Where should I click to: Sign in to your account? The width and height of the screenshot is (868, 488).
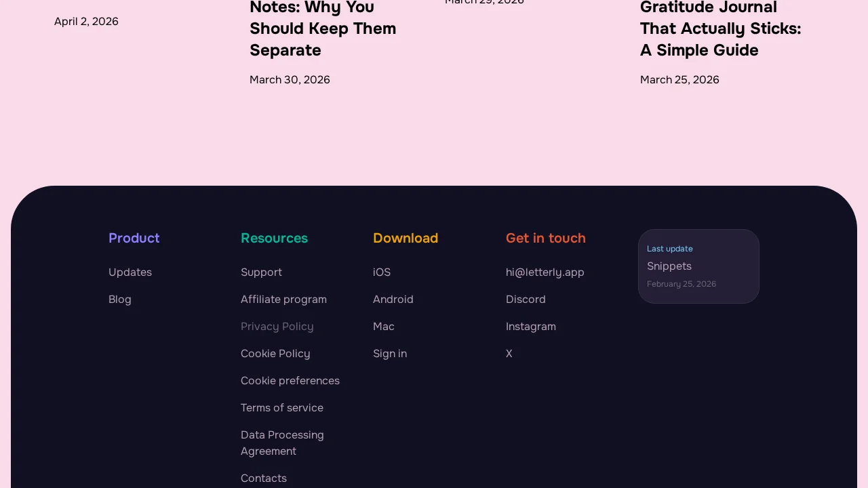[390, 353]
